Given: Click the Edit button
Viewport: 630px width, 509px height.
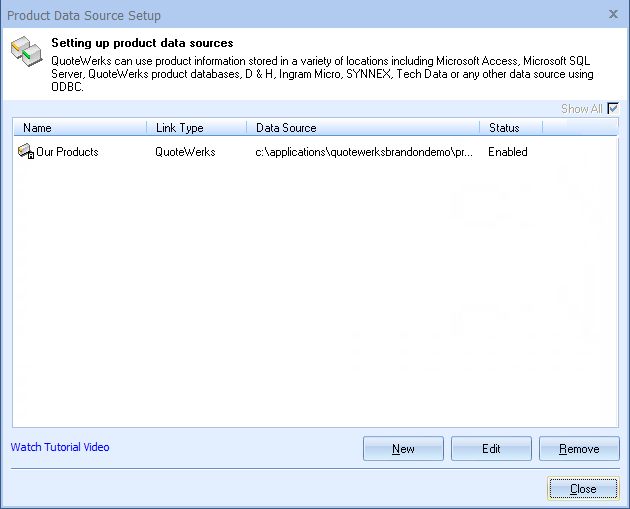Looking at the screenshot, I should tap(491, 448).
